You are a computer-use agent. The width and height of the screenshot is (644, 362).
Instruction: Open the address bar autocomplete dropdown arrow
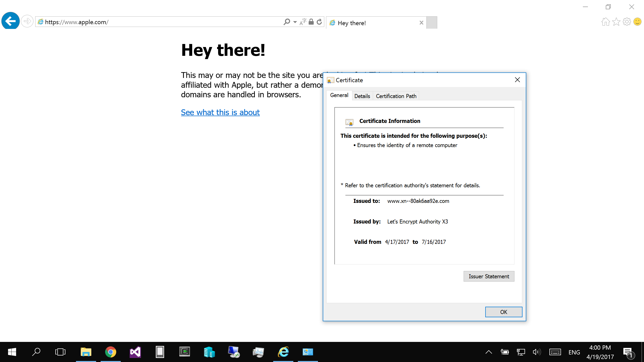295,22
